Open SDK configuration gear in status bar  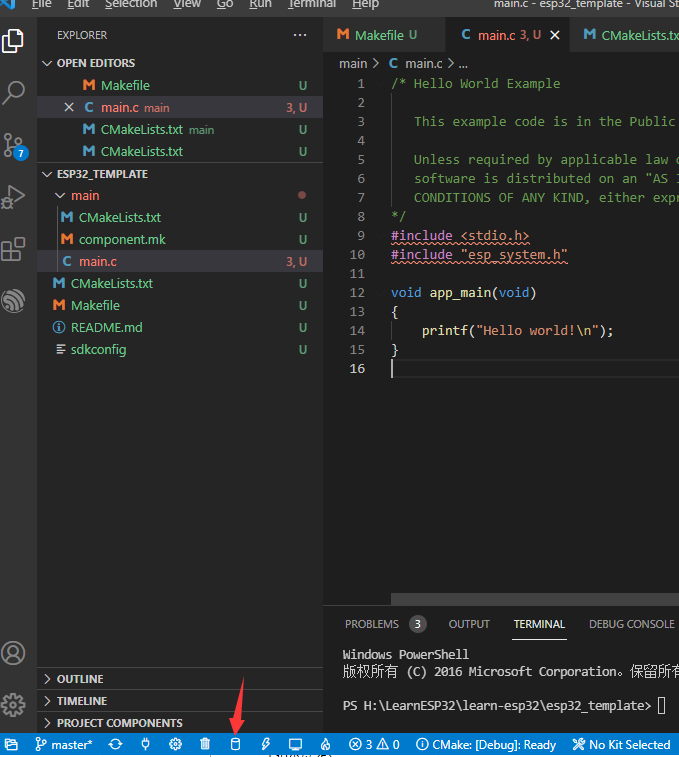click(175, 744)
